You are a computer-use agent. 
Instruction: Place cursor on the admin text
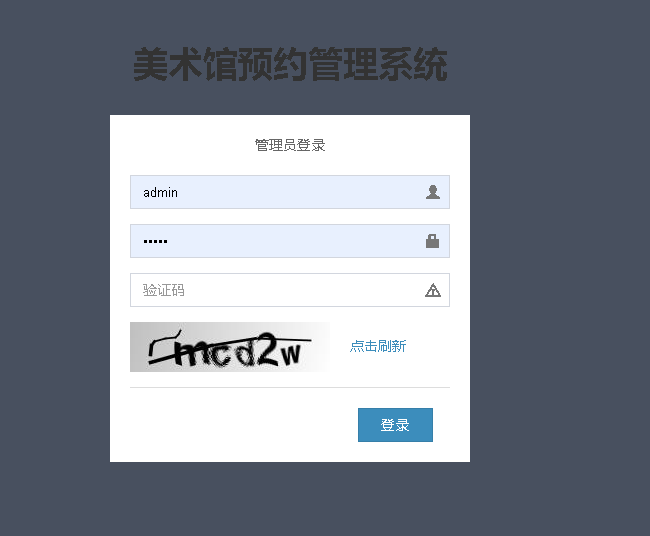[x=160, y=192]
